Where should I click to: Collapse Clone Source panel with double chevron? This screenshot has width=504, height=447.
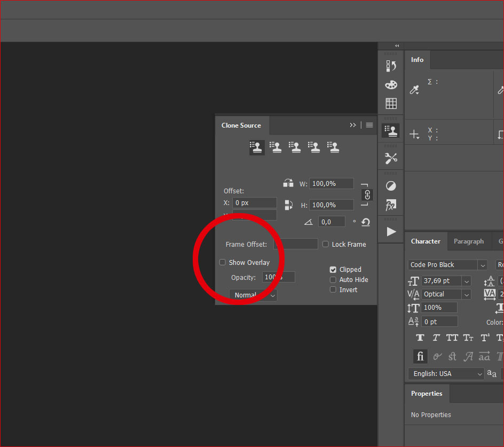(353, 125)
